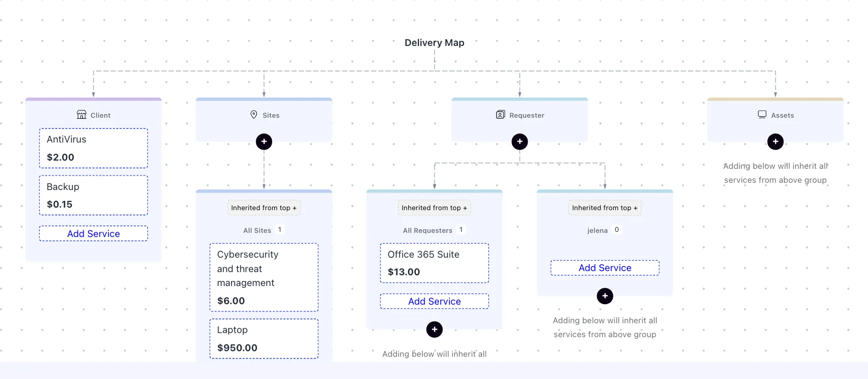868x379 pixels.
Task: Expand Inherited from top in jelena card
Action: click(605, 208)
